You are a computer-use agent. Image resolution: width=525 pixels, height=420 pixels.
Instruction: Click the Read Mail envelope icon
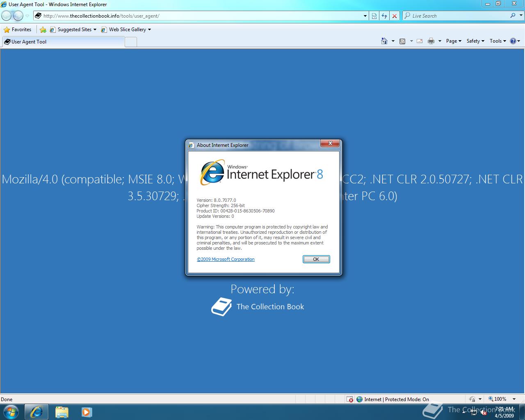click(420, 41)
